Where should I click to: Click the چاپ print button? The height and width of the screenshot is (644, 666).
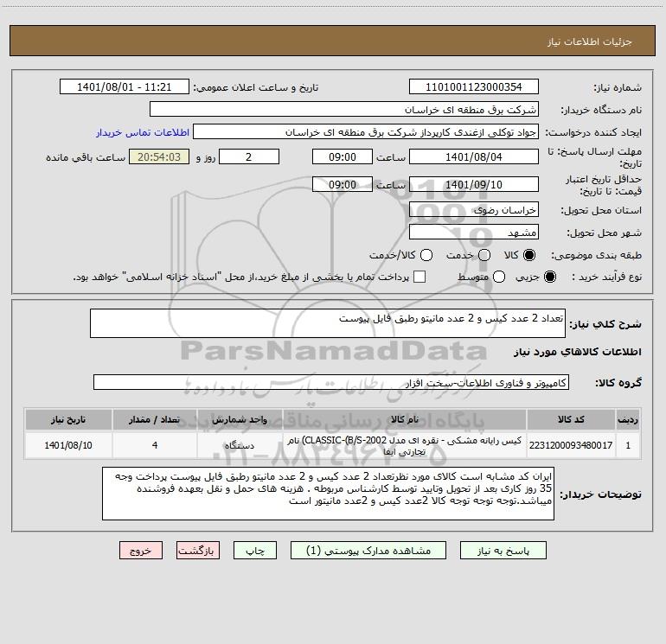pyautogui.click(x=255, y=551)
